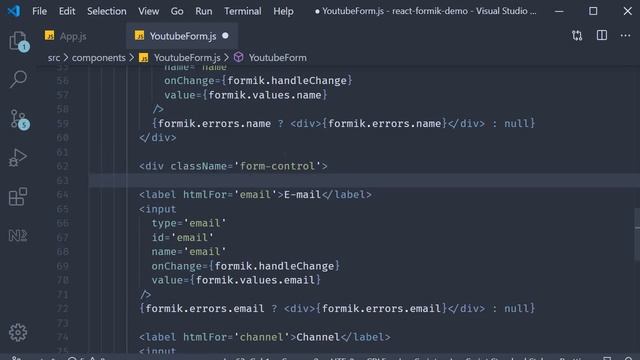The image size is (640, 360).
Task: Split the editor to the right
Action: coord(602,36)
